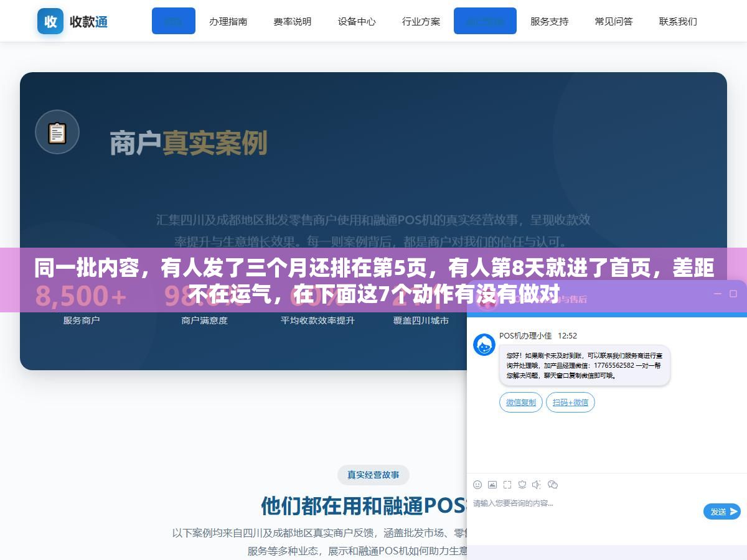This screenshot has height=560, width=747.
Task: Minimize the chat window
Action: (717, 294)
